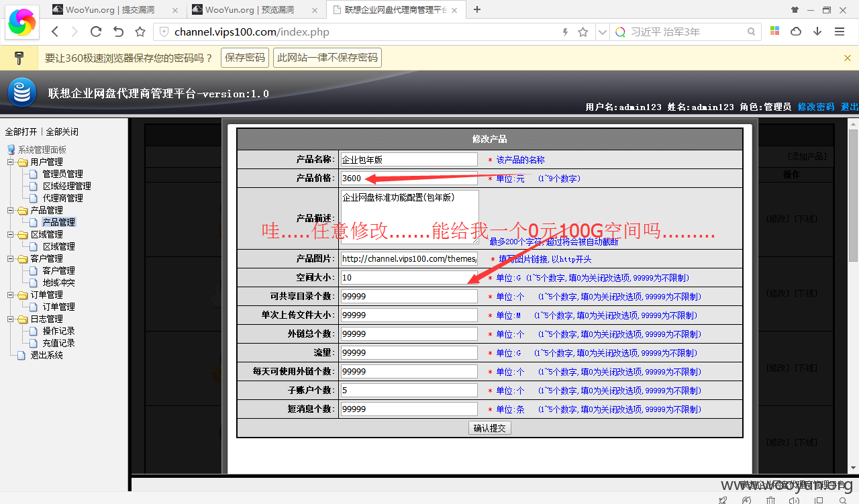Open the 客户管理 page item
The height and width of the screenshot is (504, 859).
coord(58,270)
